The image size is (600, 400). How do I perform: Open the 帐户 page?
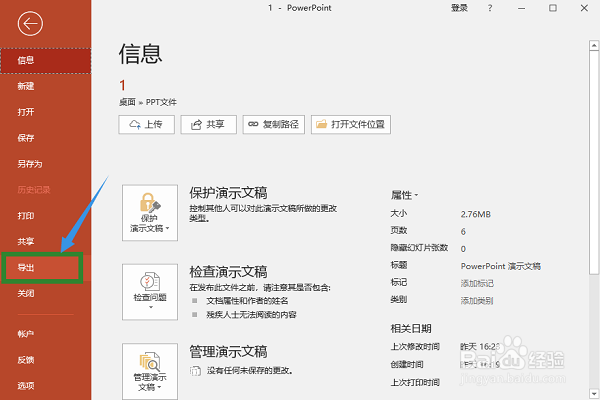click(46, 334)
